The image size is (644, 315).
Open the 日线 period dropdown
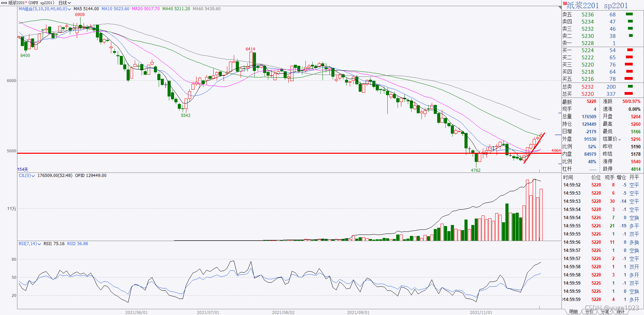pos(65,3)
